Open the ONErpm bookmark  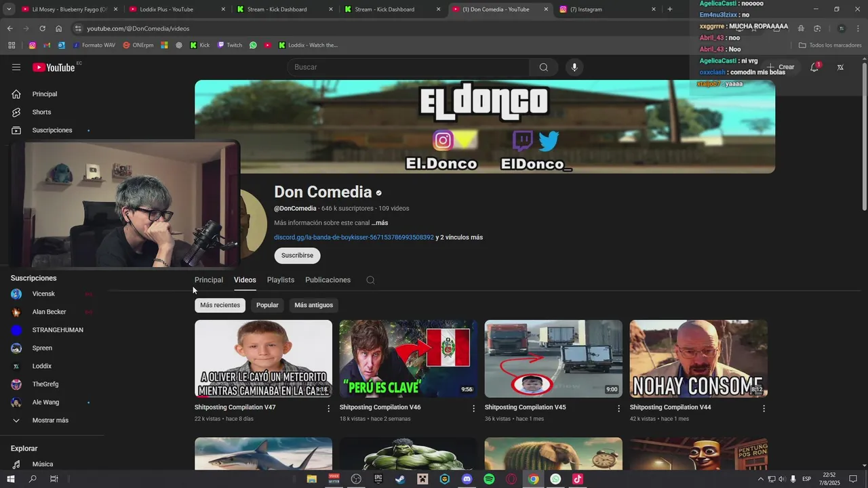tap(138, 45)
